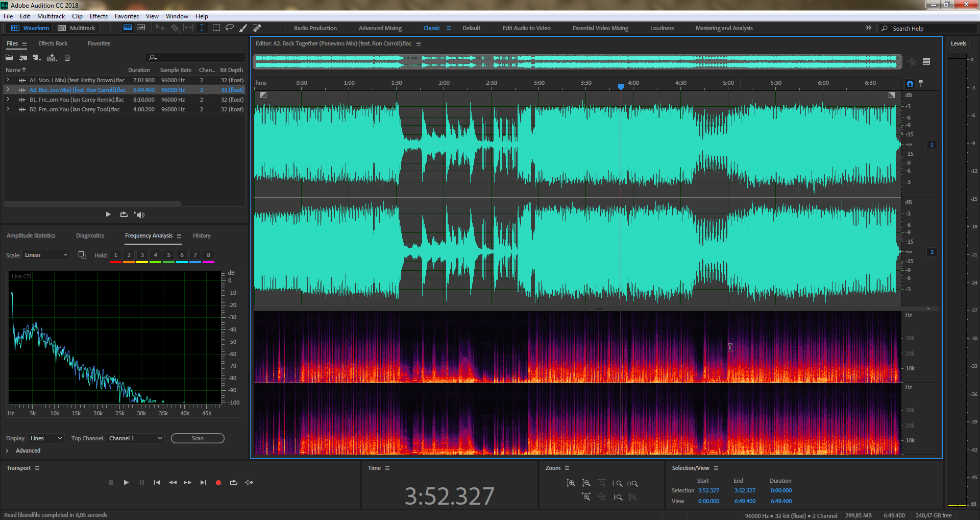The image size is (980, 520).
Task: Click the Scan button
Action: click(x=198, y=438)
